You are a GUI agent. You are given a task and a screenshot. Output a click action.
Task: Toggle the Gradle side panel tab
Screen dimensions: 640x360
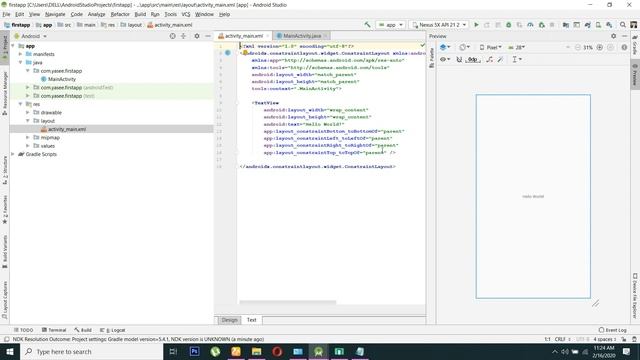635,45
